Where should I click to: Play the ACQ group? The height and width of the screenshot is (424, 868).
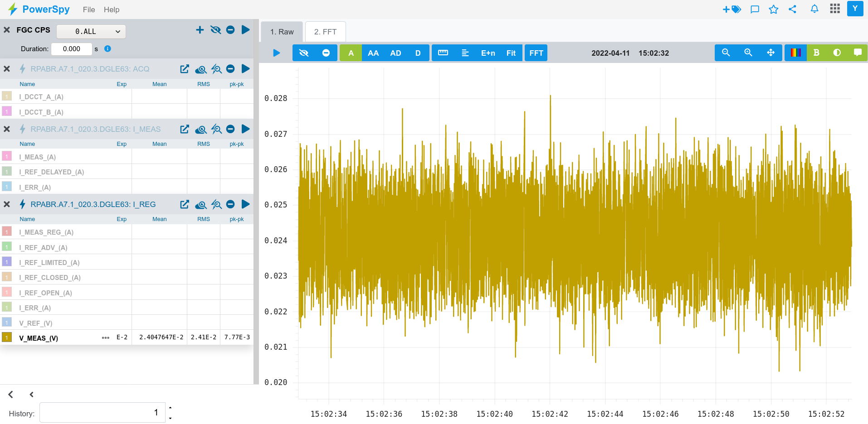pyautogui.click(x=245, y=69)
